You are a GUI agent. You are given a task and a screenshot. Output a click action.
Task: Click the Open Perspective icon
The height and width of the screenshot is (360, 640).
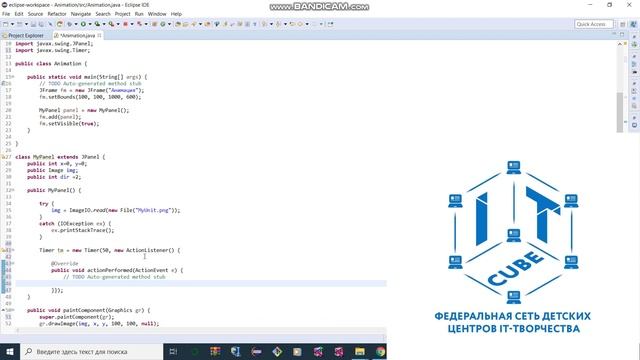622,24
